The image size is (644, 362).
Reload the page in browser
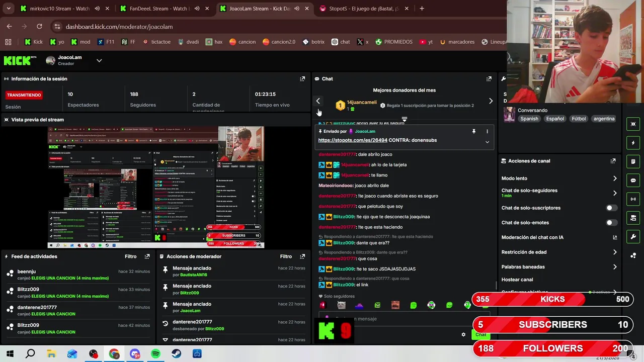[x=39, y=27]
